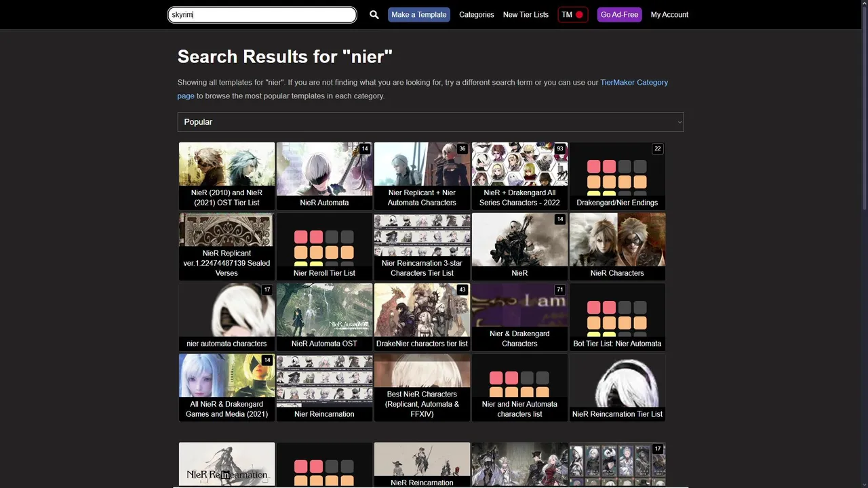Open NieR + Drakengard All Series Characters - 2022

pyautogui.click(x=520, y=176)
